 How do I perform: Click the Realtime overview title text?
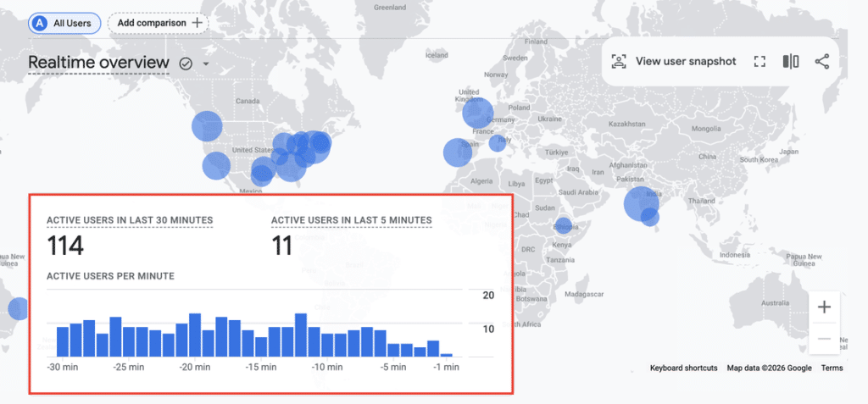point(98,63)
